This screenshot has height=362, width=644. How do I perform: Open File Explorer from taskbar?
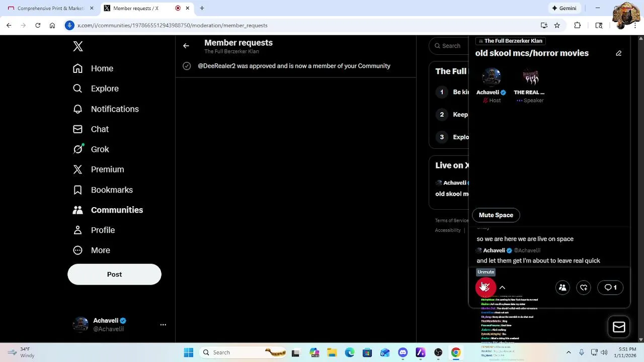[x=332, y=352]
